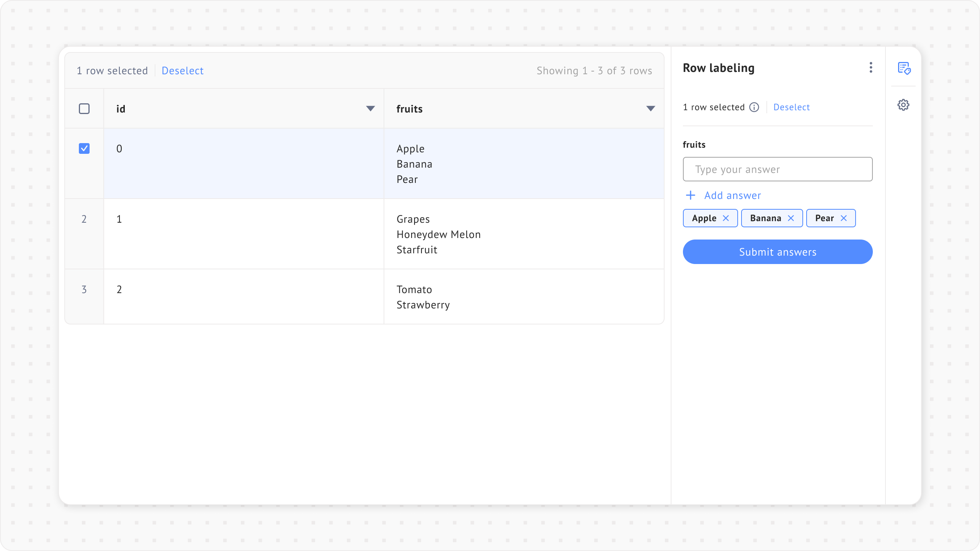The height and width of the screenshot is (551, 980).
Task: Open the row labeling sidebar icon
Action: [904, 68]
